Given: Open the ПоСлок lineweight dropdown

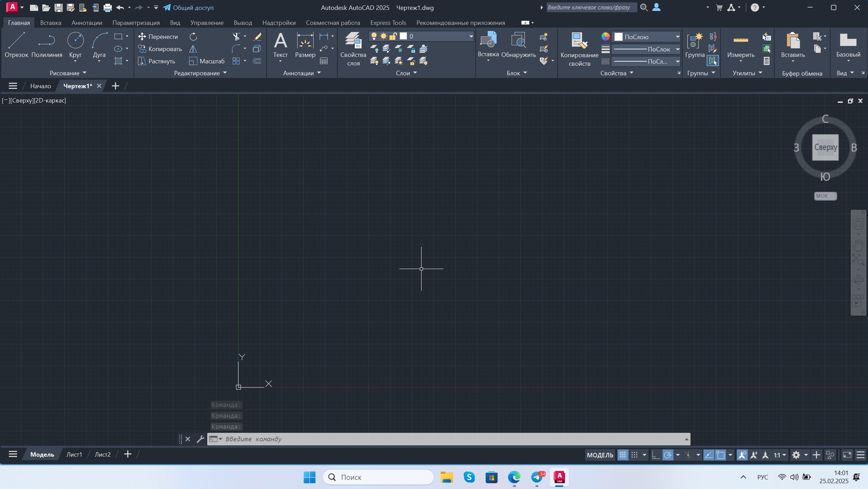Looking at the screenshot, I should [x=646, y=49].
